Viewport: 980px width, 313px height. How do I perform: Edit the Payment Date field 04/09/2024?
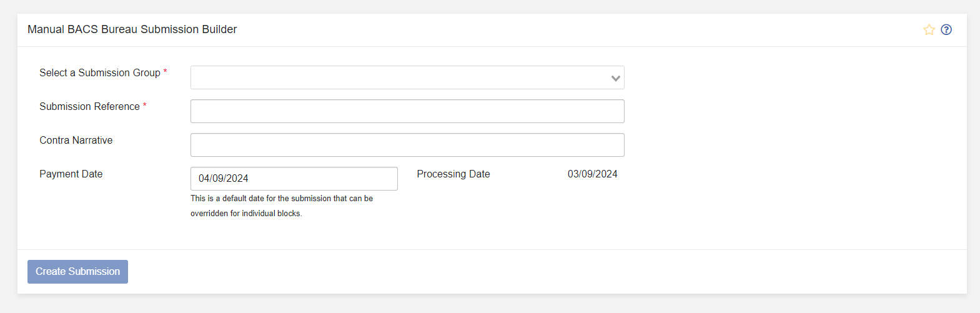294,179
